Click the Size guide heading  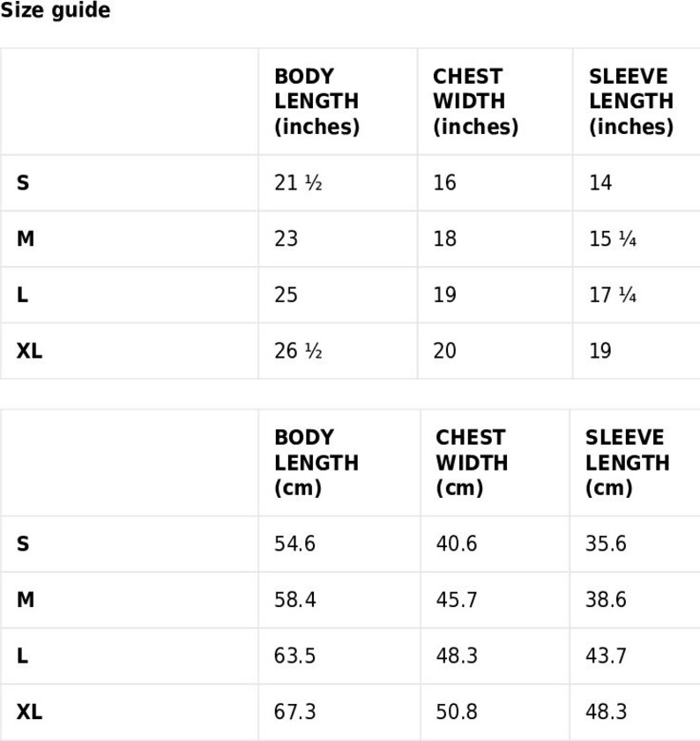[56, 11]
